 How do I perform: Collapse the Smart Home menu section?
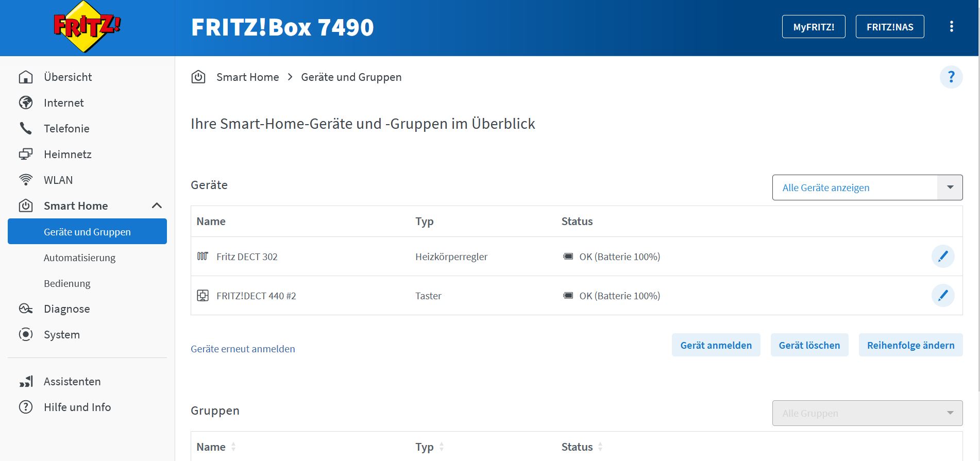(x=157, y=206)
